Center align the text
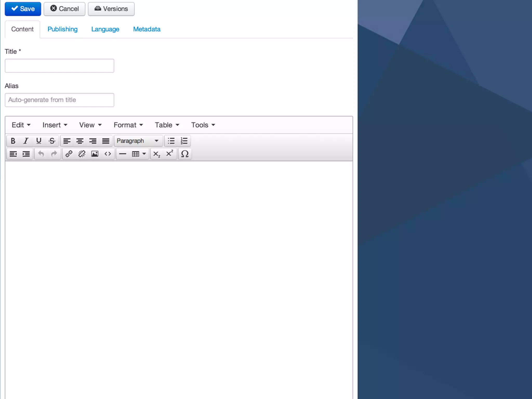Screen dimensions: 532x399 [x=80, y=141]
